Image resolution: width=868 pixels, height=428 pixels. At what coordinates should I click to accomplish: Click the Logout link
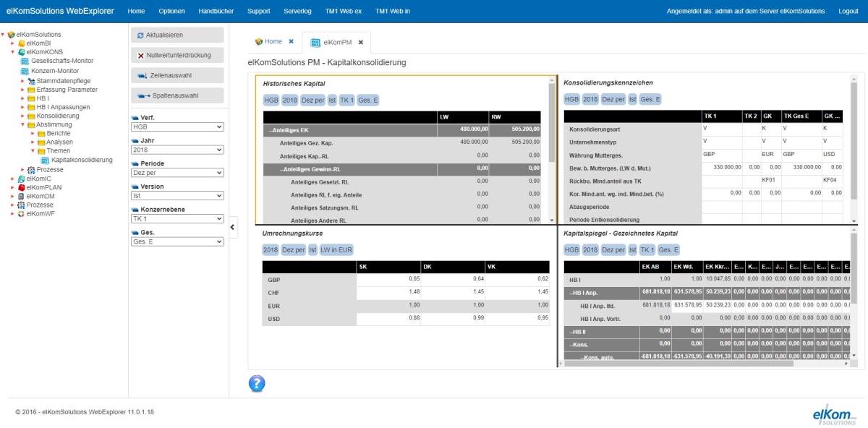tap(848, 12)
